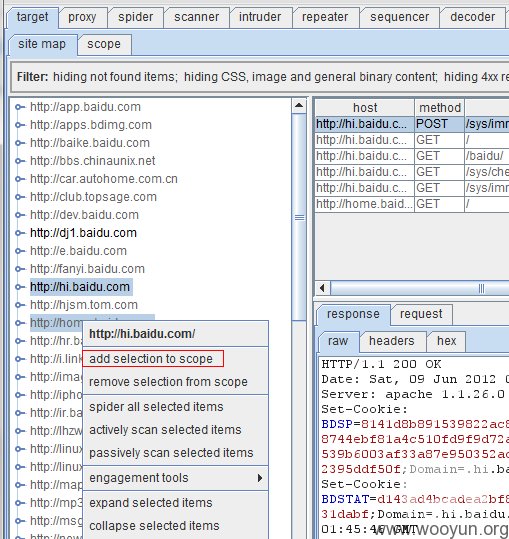Select actively scan selected items

coord(165,430)
